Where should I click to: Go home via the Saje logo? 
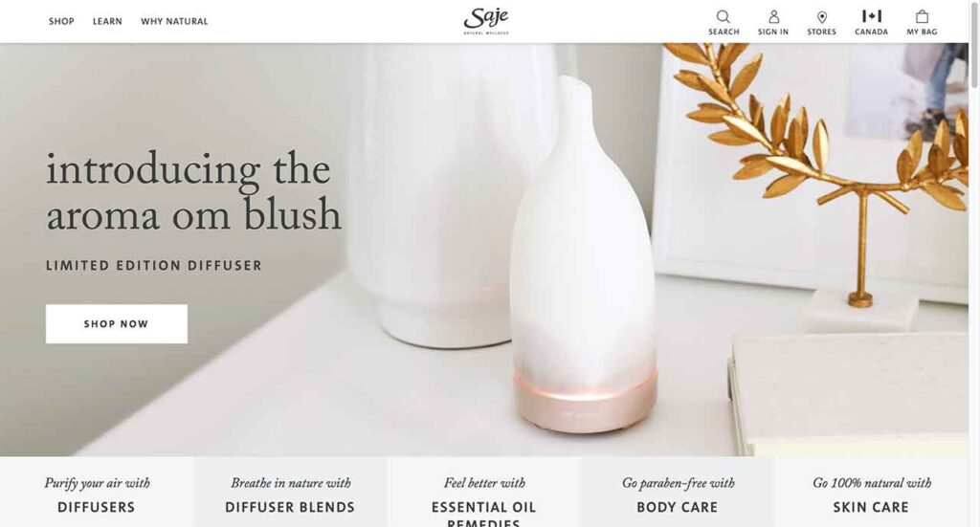coord(486,21)
